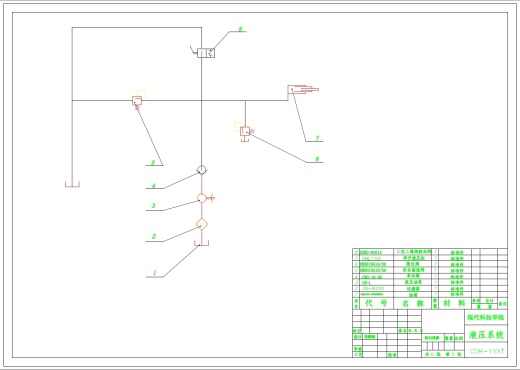Click the parts list code ZN-H250
Image resolution: width=520 pixels, height=370 pixels.
[373, 289]
